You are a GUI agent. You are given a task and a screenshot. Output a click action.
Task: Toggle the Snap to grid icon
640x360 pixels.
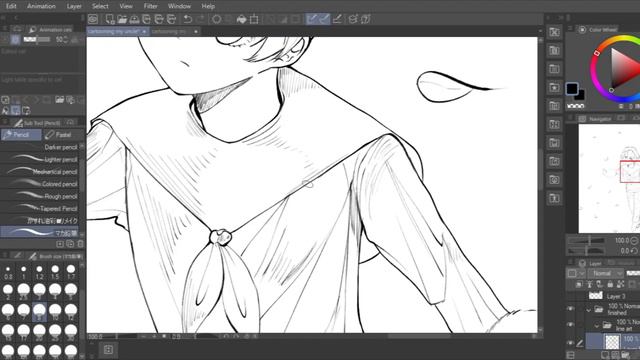click(337, 19)
